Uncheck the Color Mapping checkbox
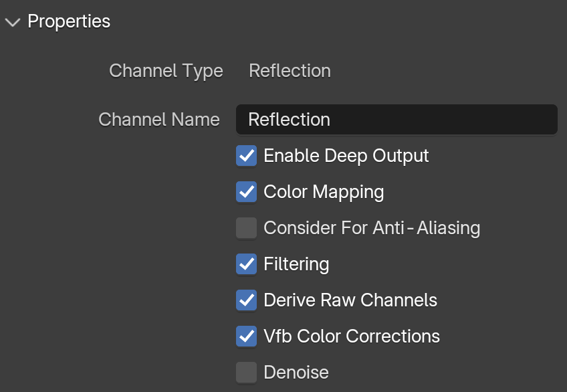The image size is (567, 392). (247, 192)
